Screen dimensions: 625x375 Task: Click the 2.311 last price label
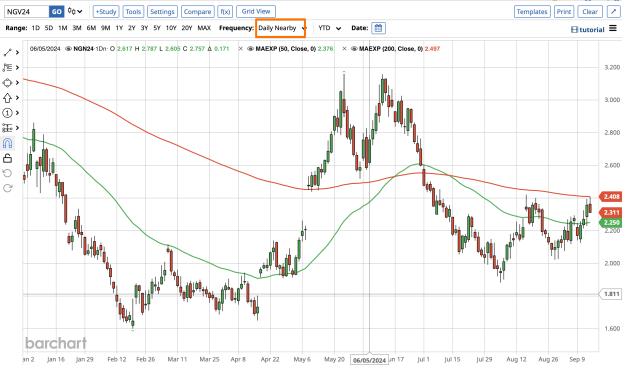click(x=611, y=212)
